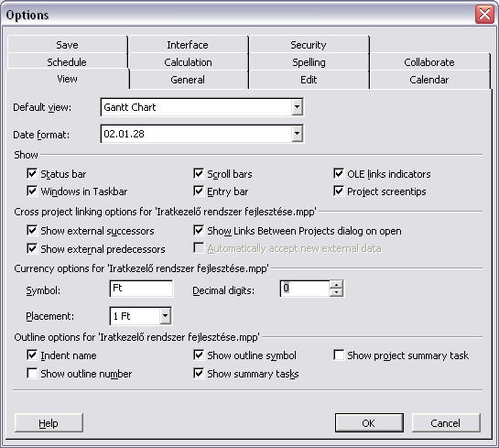
Task: Click the Cancel button
Action: [x=446, y=423]
